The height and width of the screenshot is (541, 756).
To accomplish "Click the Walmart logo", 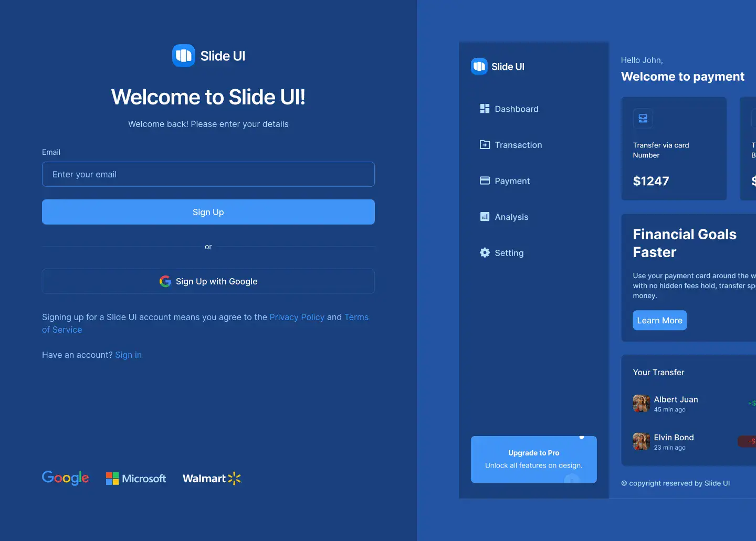I will pos(212,479).
